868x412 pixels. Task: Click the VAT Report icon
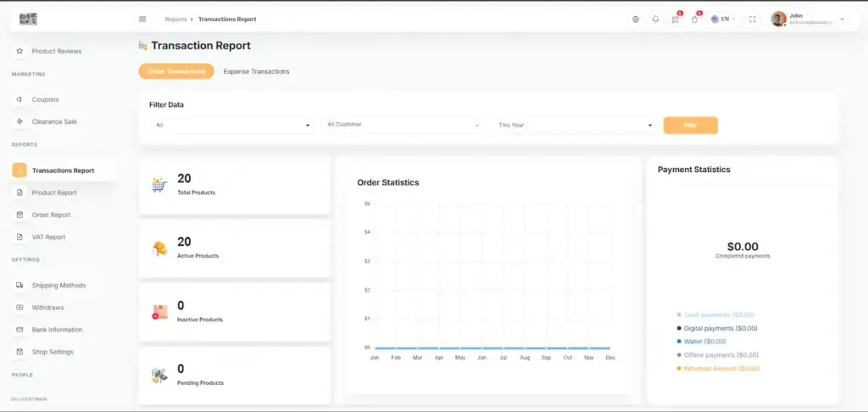pyautogui.click(x=19, y=237)
